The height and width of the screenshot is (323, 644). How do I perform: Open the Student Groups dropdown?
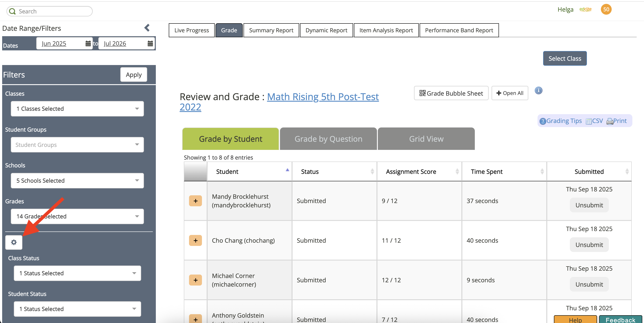(x=77, y=145)
